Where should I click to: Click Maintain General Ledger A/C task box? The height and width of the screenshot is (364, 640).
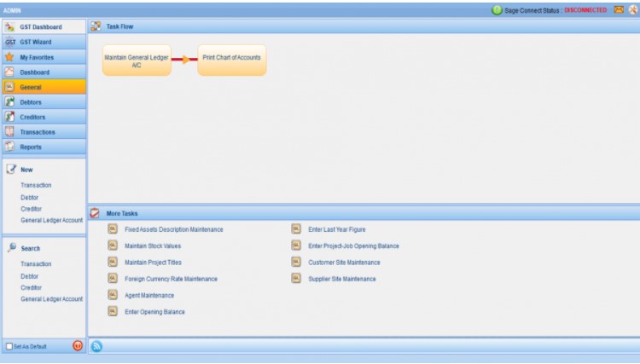[137, 61]
